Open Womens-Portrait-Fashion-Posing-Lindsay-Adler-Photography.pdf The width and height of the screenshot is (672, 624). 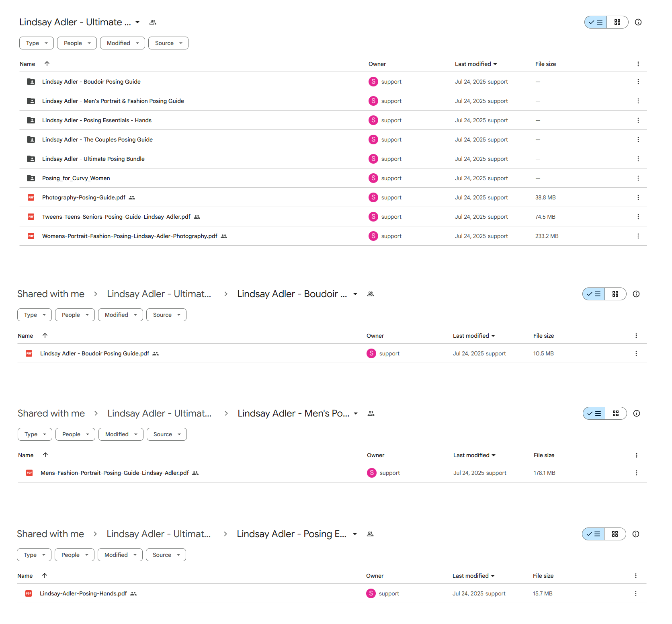point(130,236)
